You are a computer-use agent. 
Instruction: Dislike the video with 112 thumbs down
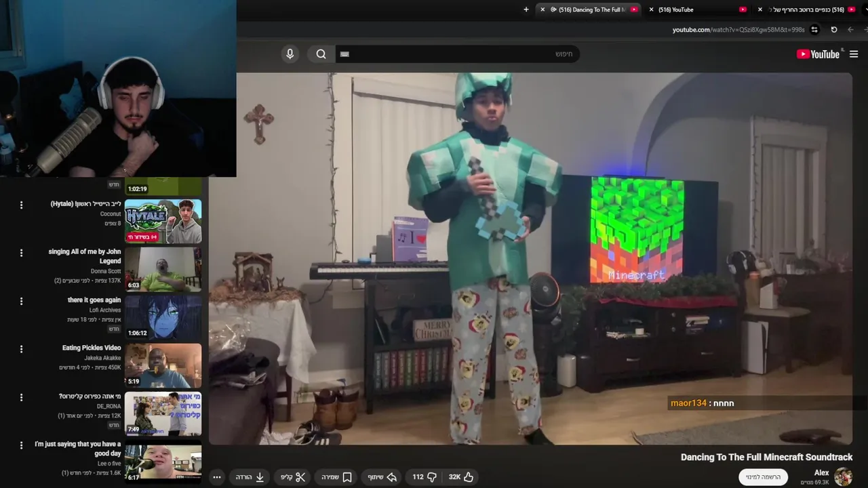(425, 477)
